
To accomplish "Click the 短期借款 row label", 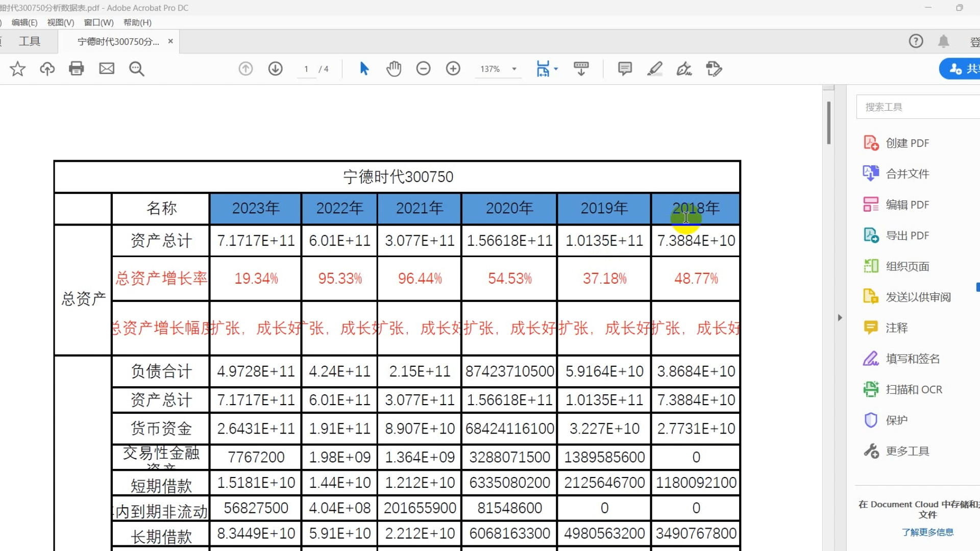I will (x=161, y=485).
